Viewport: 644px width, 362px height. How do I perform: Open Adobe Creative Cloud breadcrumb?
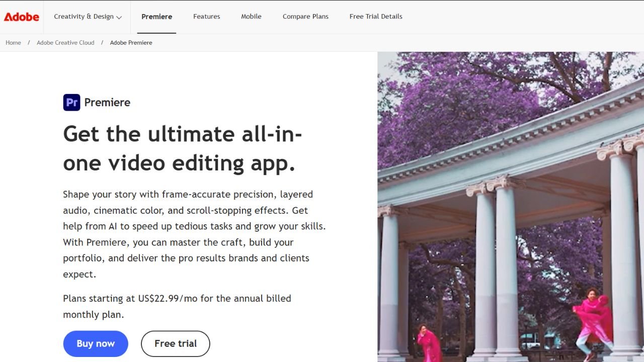point(65,43)
